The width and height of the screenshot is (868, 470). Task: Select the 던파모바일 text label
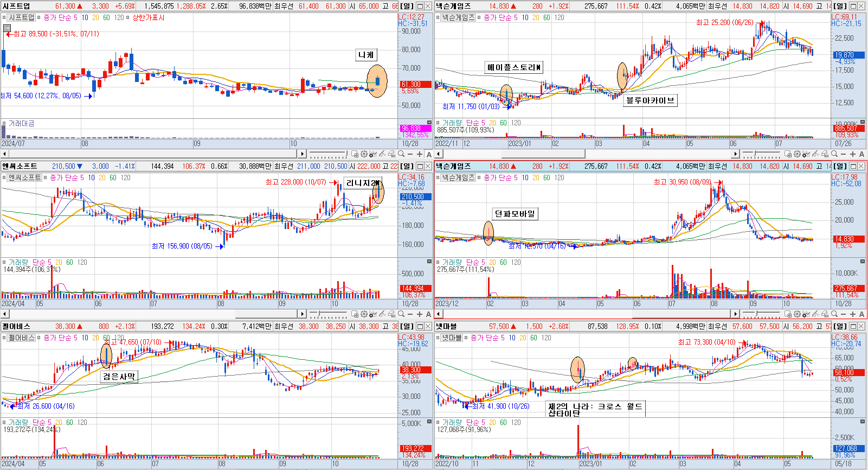pos(515,214)
